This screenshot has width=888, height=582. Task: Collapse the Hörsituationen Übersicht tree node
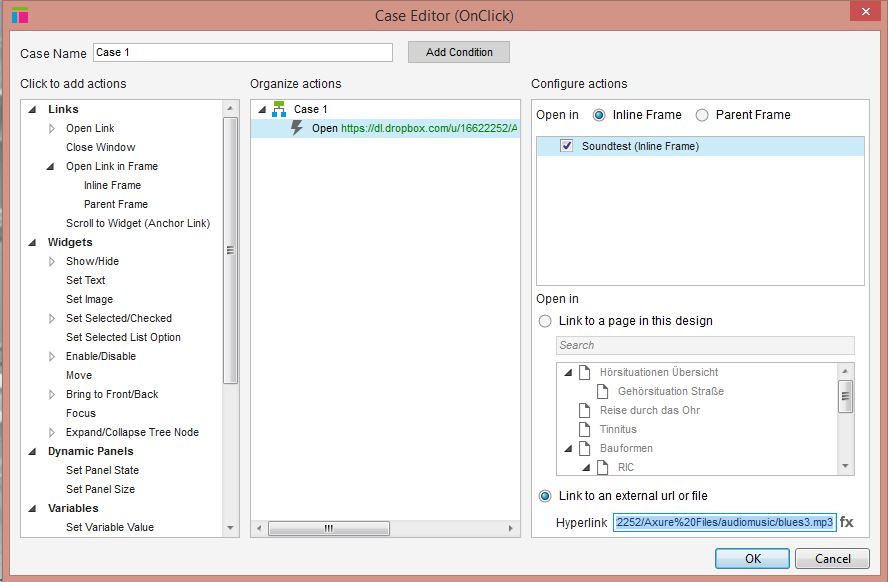568,372
